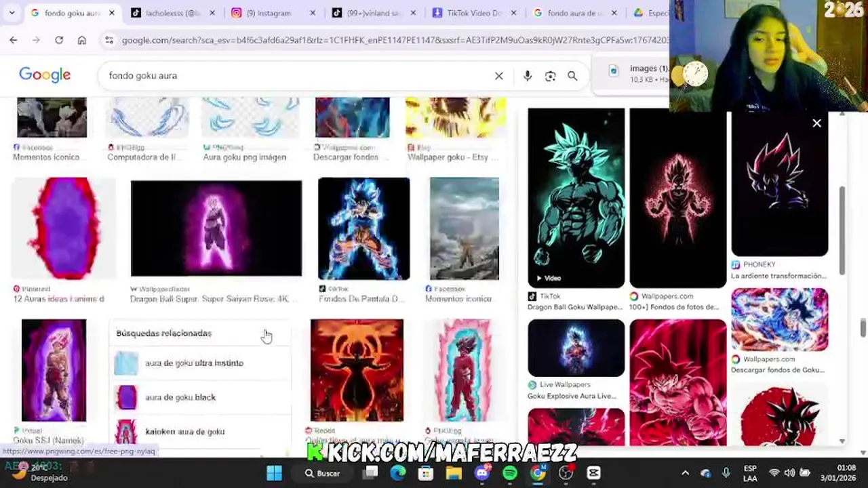Open Microsoft Store from the taskbar
This screenshot has width=868, height=488.
click(x=426, y=473)
